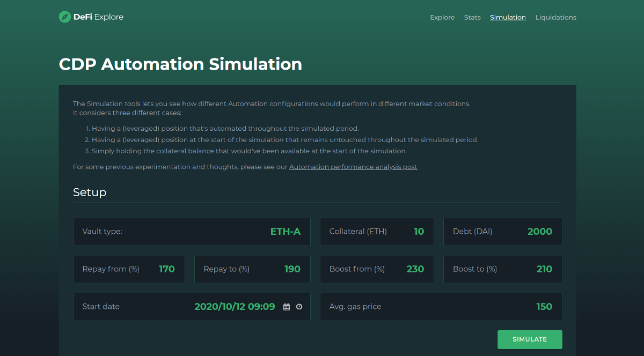
Task: Open the calendar icon in Start date
Action: point(287,307)
